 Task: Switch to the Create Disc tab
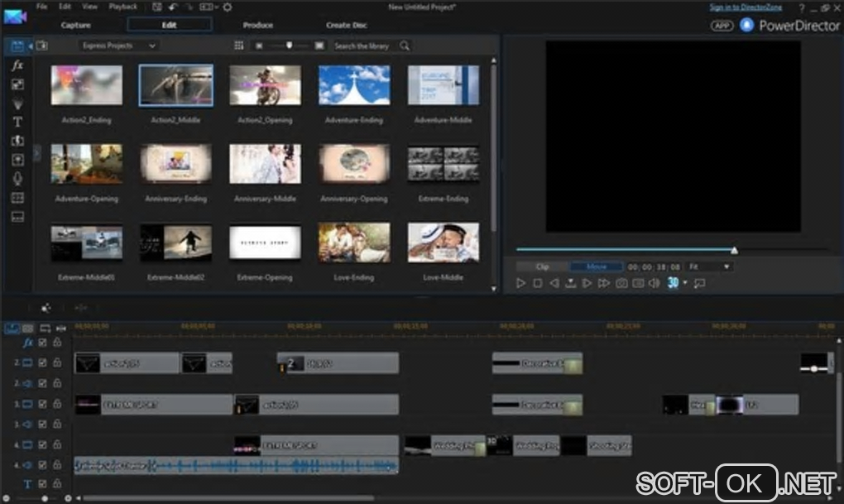click(346, 25)
